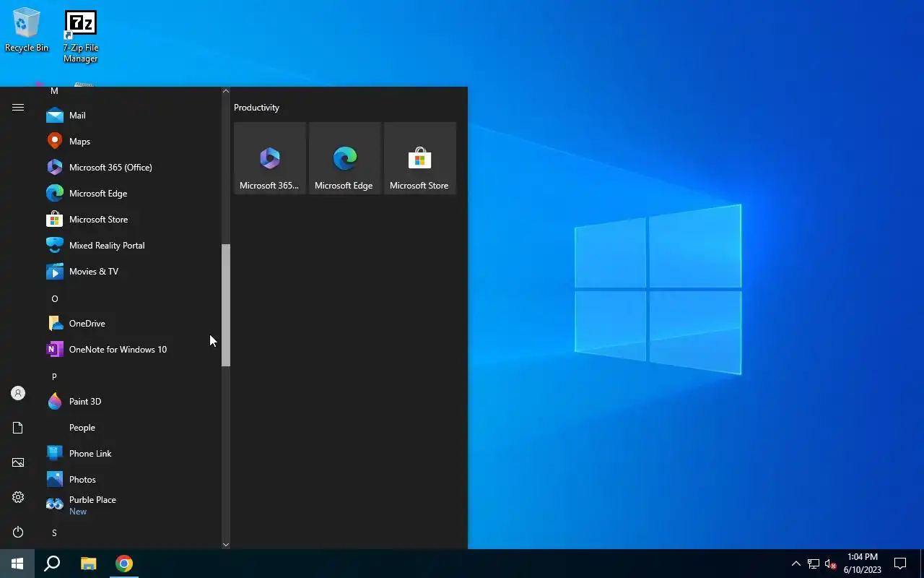This screenshot has height=578, width=924.
Task: Open Pictures from Start sidebar
Action: 18,462
